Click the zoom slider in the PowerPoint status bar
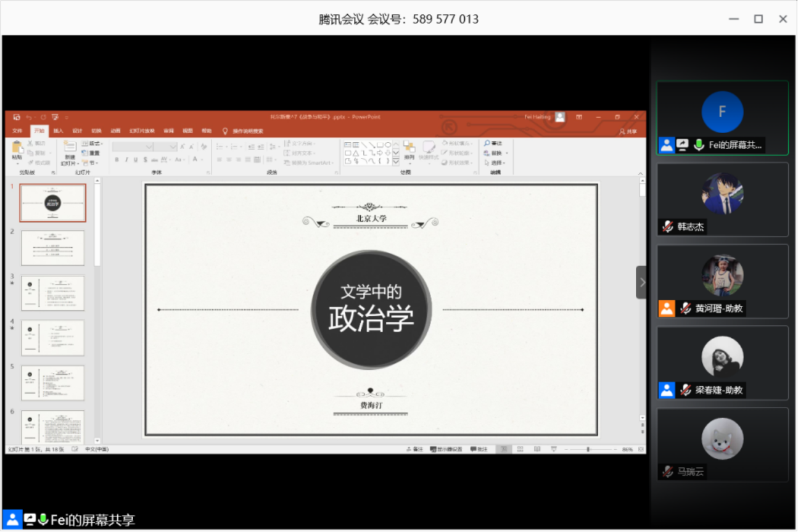 (588, 449)
